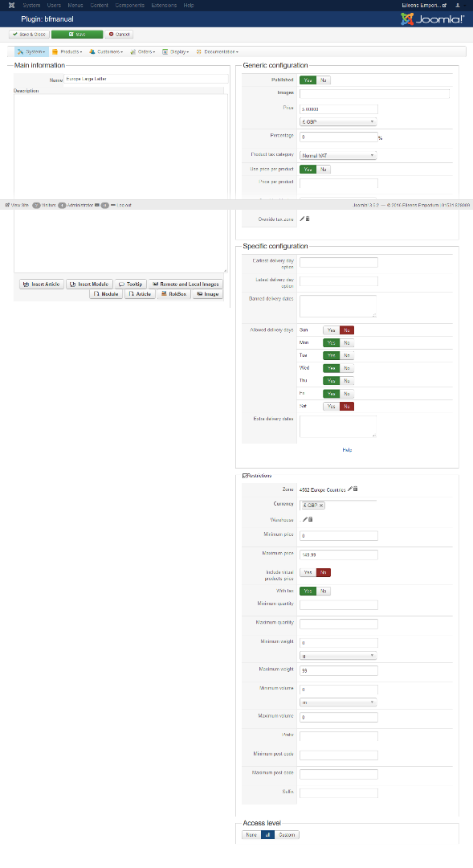Click the pencil edit icon for Override tax zone

point(302,219)
